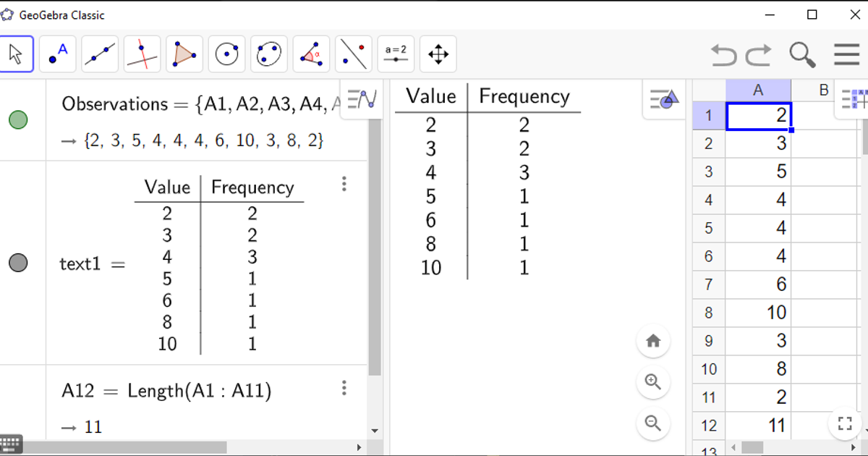
Task: Select the Polygon tool
Action: point(184,54)
